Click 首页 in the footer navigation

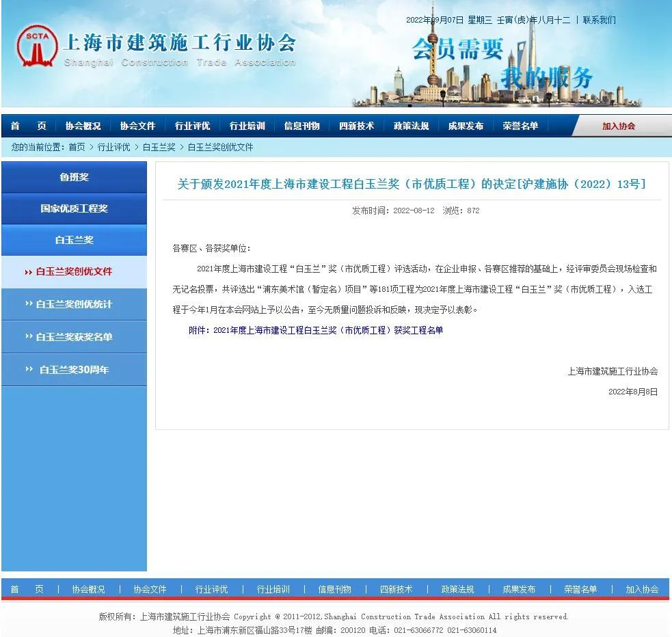27,589
